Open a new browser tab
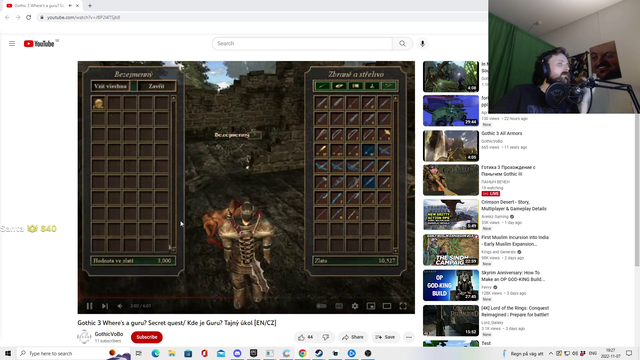 pos(90,6)
